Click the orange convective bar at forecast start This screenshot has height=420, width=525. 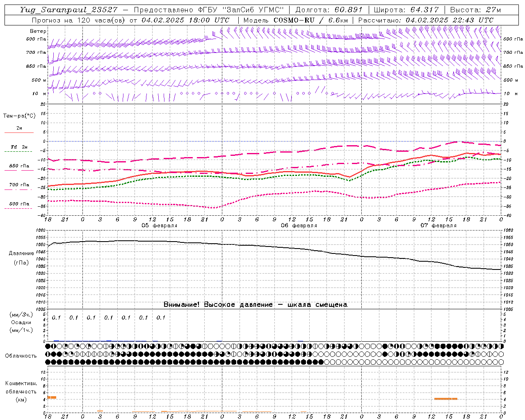point(52,397)
